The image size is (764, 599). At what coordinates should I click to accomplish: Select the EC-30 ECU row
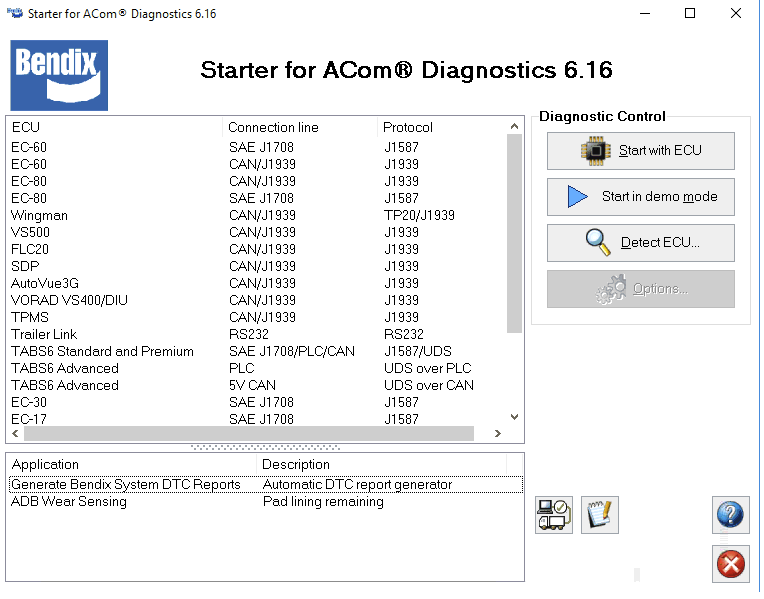257,403
